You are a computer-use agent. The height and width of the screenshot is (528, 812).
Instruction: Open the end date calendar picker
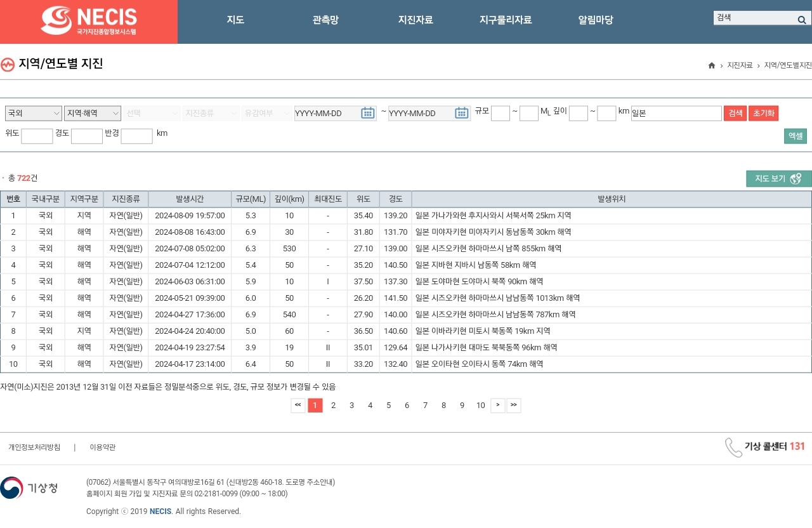click(x=462, y=113)
